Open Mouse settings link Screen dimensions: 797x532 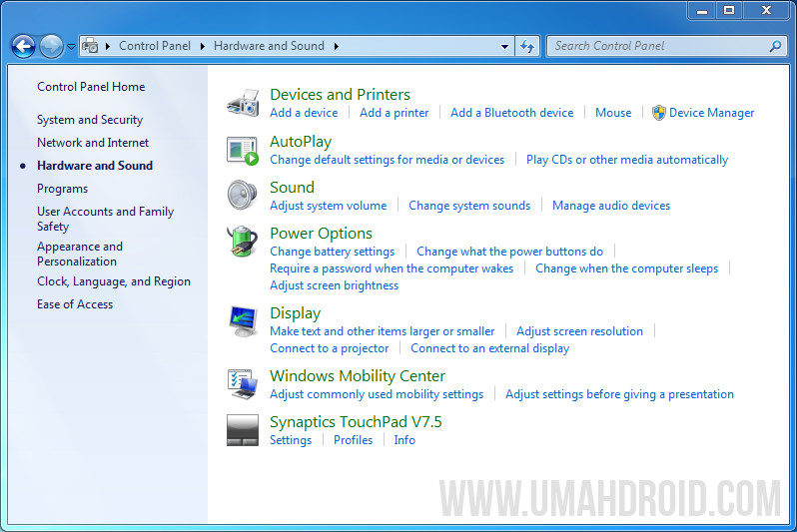pos(613,113)
